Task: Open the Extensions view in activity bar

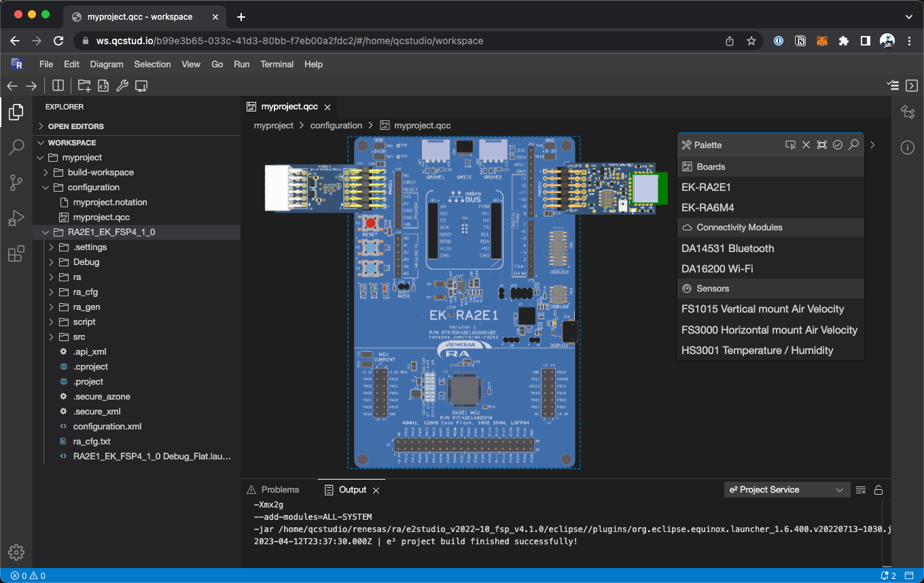Action: point(16,254)
